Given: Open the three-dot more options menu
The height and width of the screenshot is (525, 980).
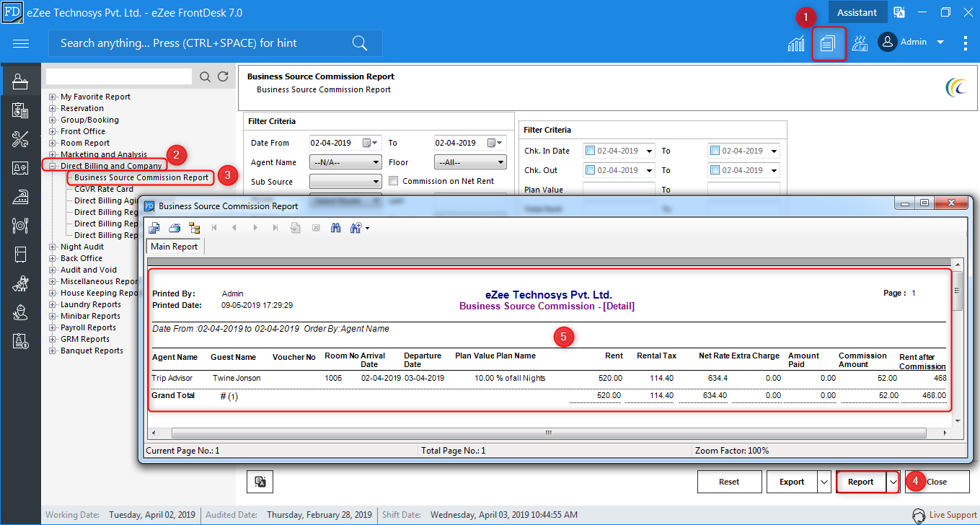Looking at the screenshot, I should coord(966,43).
